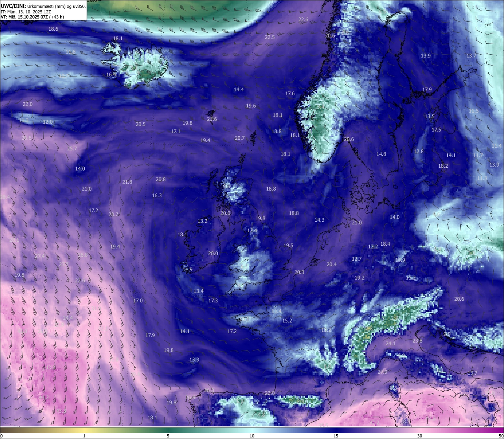The height and width of the screenshot is (439, 504).
Task: Click the 19.2 value label
Action: coord(359,278)
